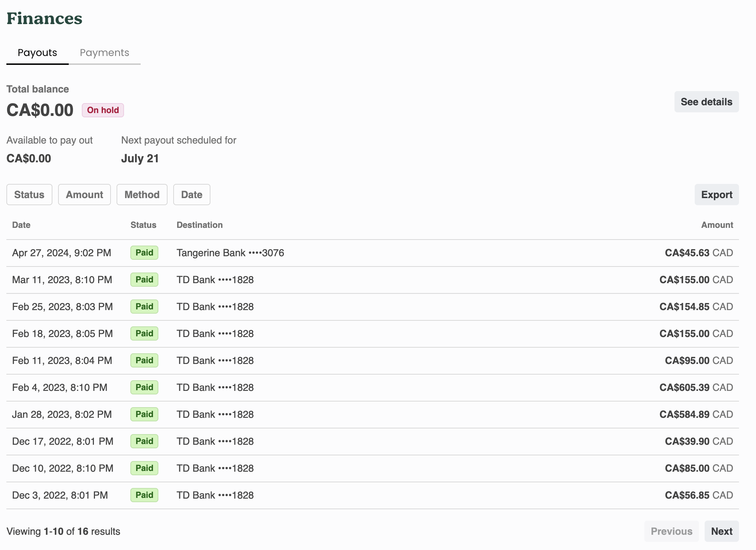Click the CA$154.85 CAD amount
This screenshot has height=550, width=756.
[696, 307]
